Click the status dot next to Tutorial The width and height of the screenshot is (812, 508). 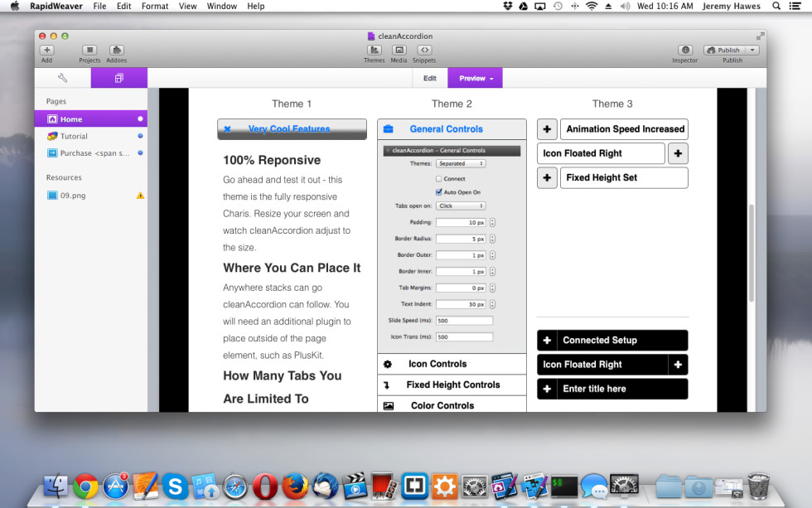point(140,136)
